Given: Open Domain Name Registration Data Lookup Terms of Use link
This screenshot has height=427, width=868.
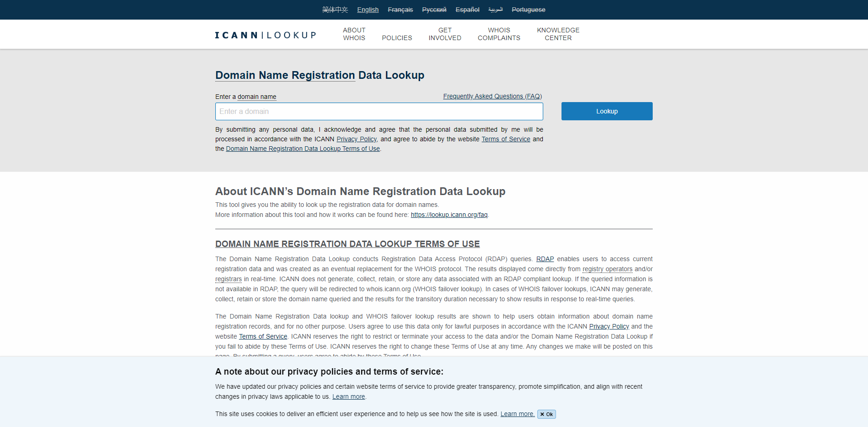Looking at the screenshot, I should (303, 149).
